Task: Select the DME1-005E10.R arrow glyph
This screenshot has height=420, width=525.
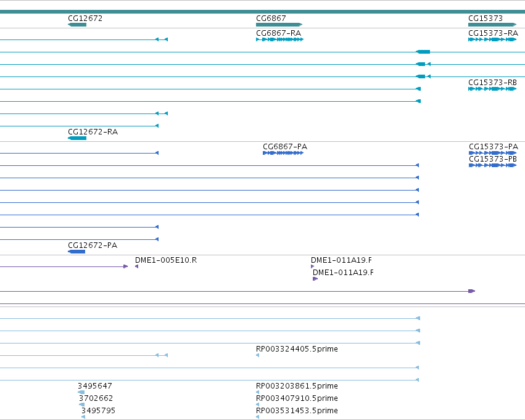Action: coord(136,266)
